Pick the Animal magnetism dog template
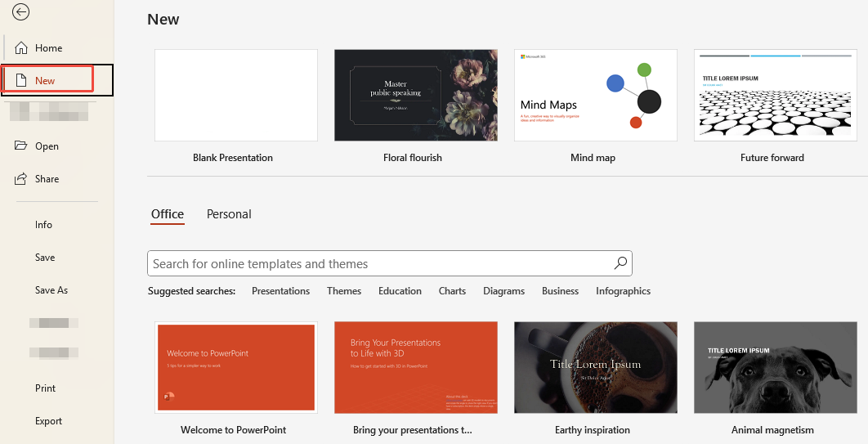The width and height of the screenshot is (868, 444). (x=776, y=368)
